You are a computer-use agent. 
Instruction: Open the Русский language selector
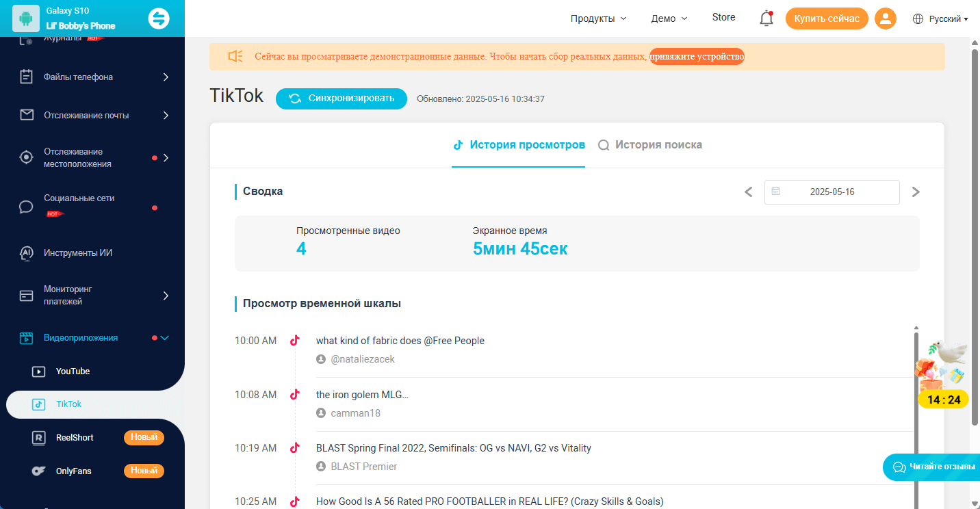tap(948, 19)
